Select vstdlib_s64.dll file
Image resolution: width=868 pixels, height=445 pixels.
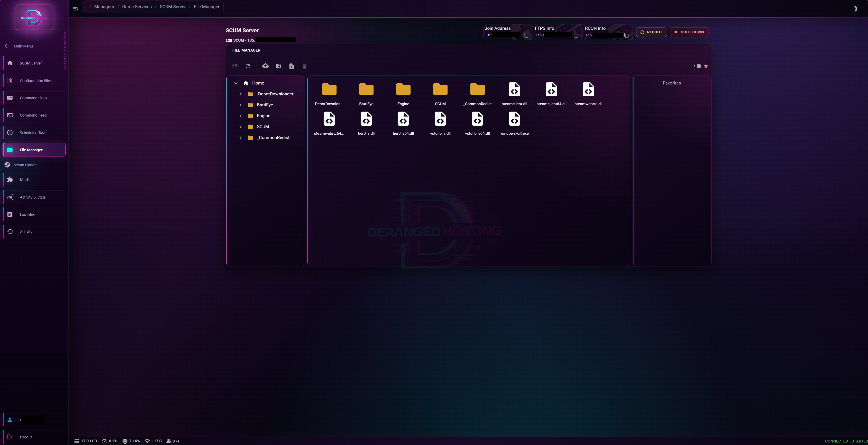point(477,123)
